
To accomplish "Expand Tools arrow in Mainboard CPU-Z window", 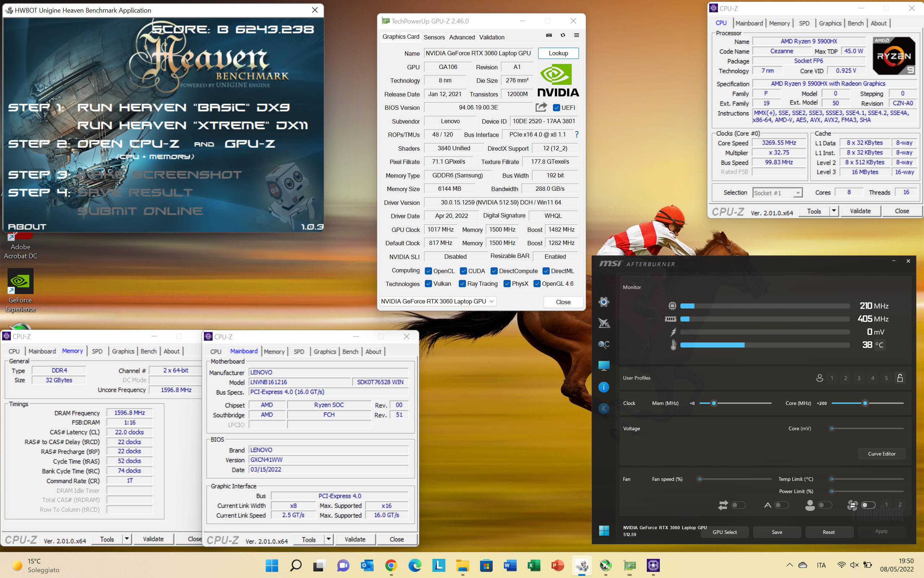I will pos(328,539).
